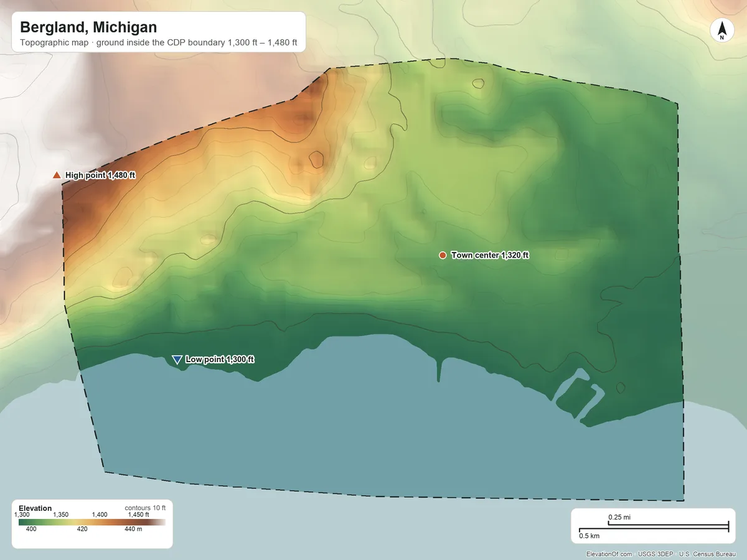Click the north arrow compass icon
The width and height of the screenshot is (747, 560).
(x=721, y=30)
